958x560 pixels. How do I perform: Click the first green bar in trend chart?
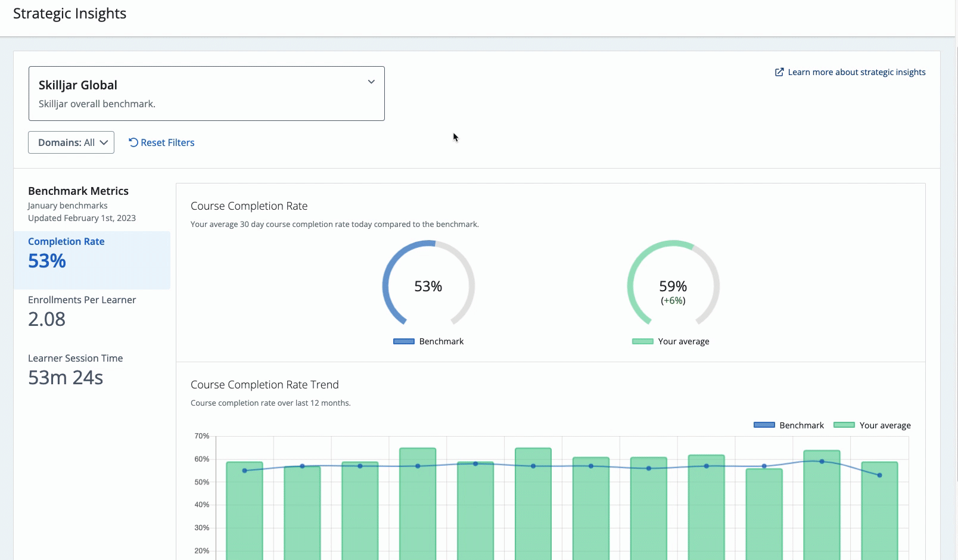[244, 511]
